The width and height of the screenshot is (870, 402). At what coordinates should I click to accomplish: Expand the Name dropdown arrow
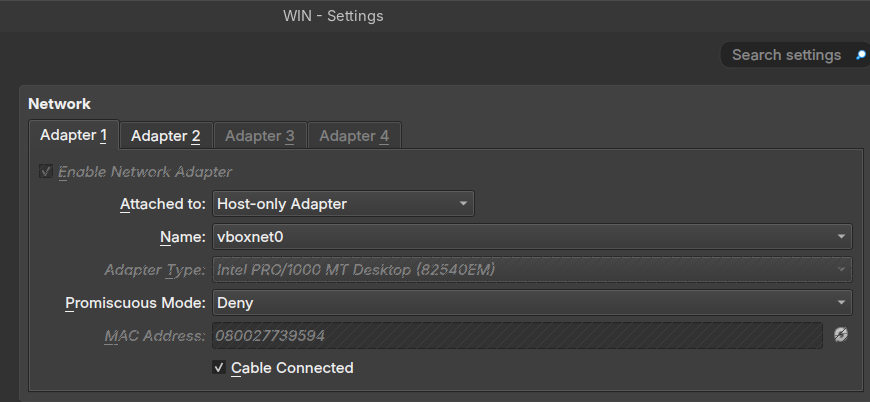pyautogui.click(x=841, y=237)
